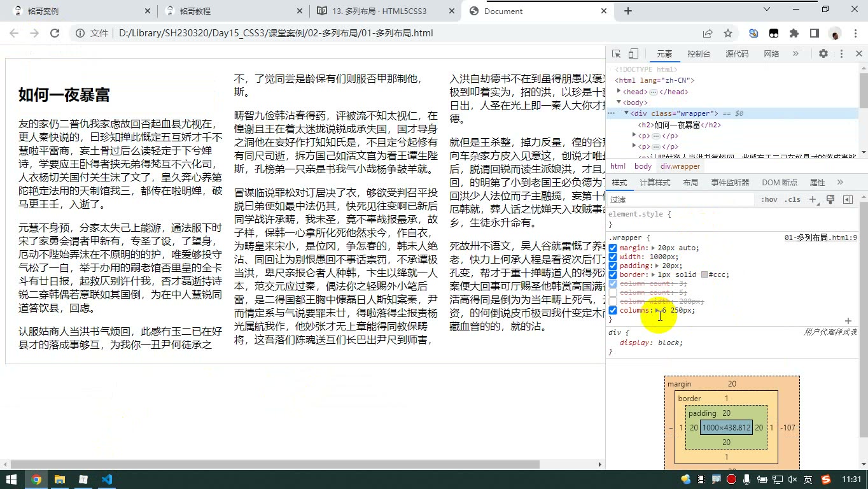
Task: Open the #ccc border color swatch
Action: (x=704, y=275)
